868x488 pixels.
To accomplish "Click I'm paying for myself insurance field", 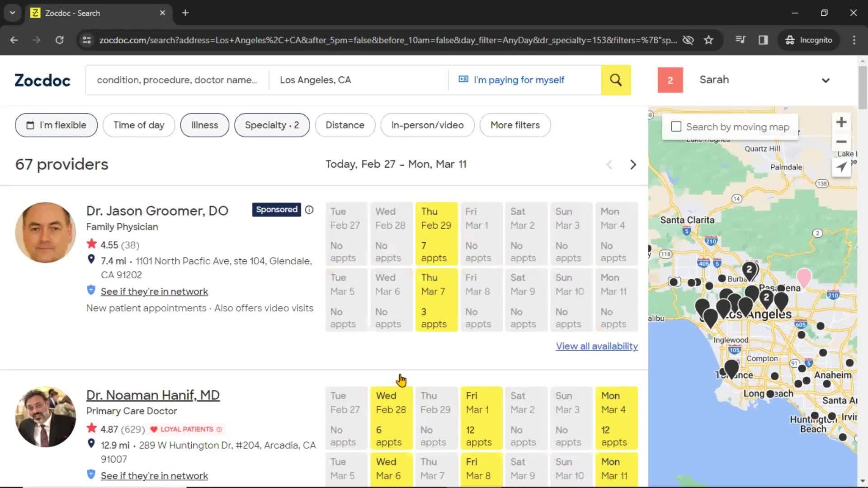I will [524, 80].
